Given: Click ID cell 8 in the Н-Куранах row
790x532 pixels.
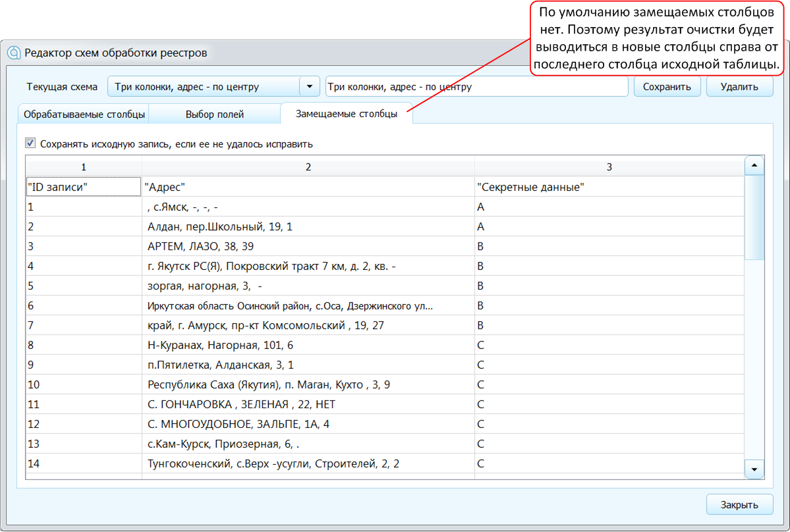Looking at the screenshot, I should click(x=84, y=345).
